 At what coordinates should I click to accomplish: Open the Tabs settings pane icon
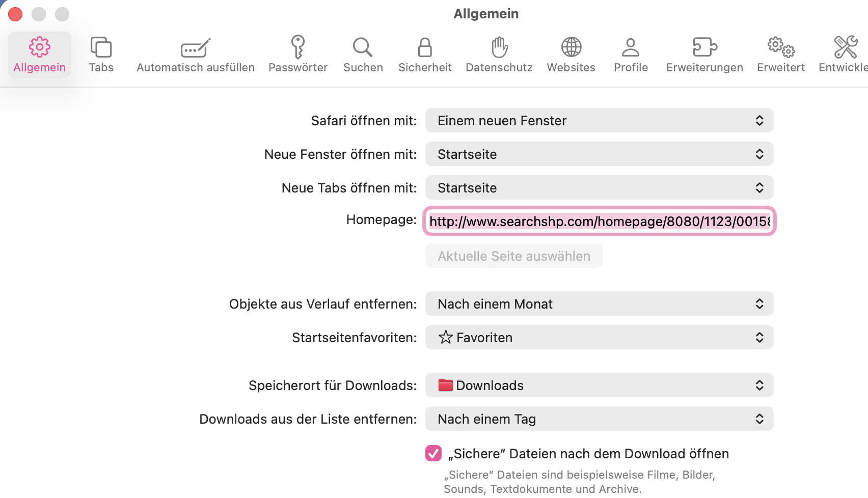[x=101, y=47]
